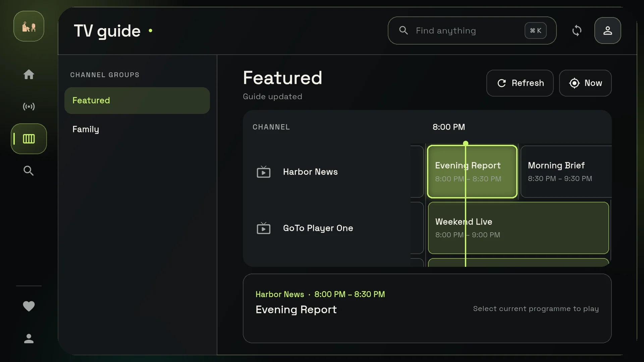The image size is (644, 362).
Task: Open Search from the sidebar magnifier icon
Action: [29, 171]
